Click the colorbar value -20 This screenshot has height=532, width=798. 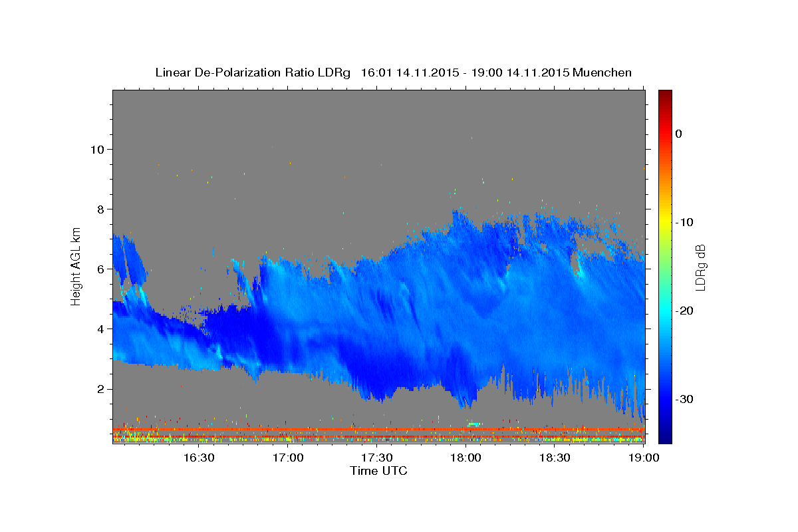tap(685, 311)
